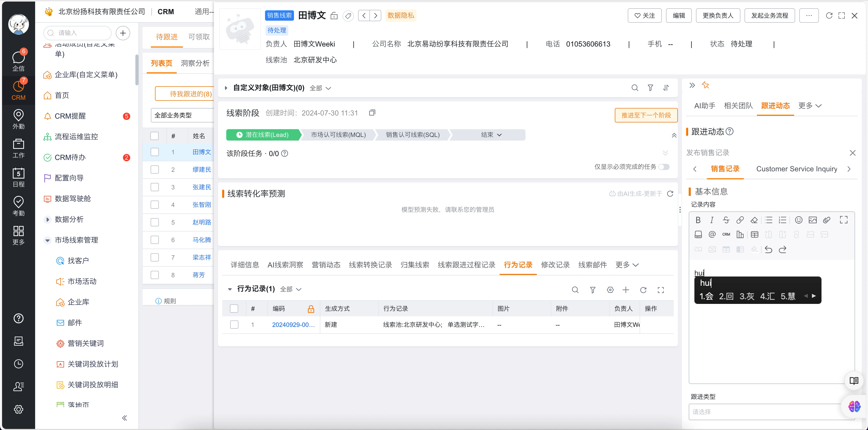Switch to 详细信息 tab
Screen dimensions: 868x430
pos(245,265)
